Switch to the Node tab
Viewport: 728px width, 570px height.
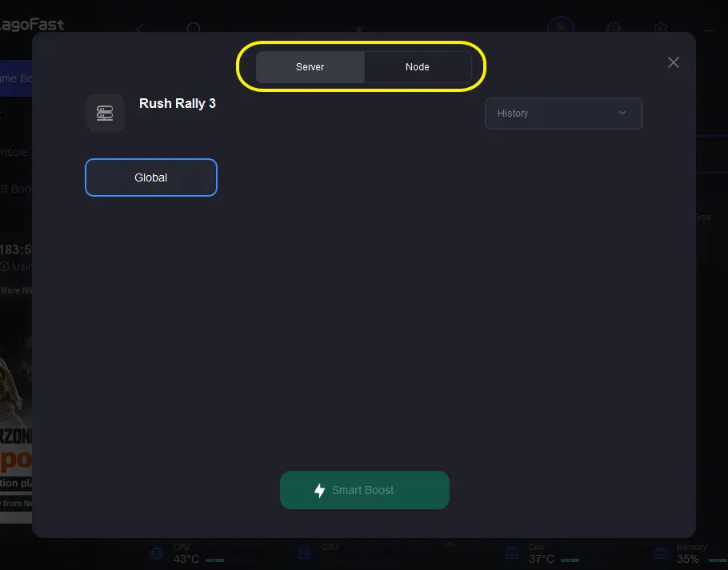[418, 67]
